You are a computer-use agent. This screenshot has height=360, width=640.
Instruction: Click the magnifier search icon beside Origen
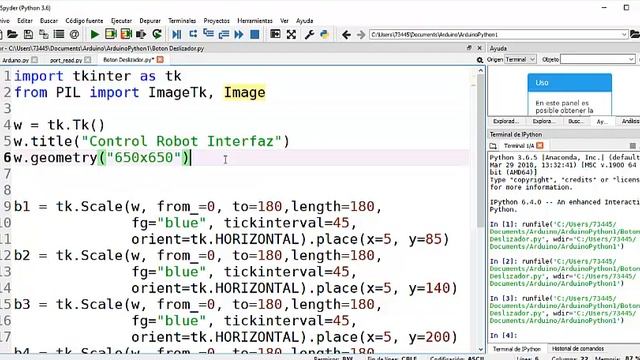[480, 60]
